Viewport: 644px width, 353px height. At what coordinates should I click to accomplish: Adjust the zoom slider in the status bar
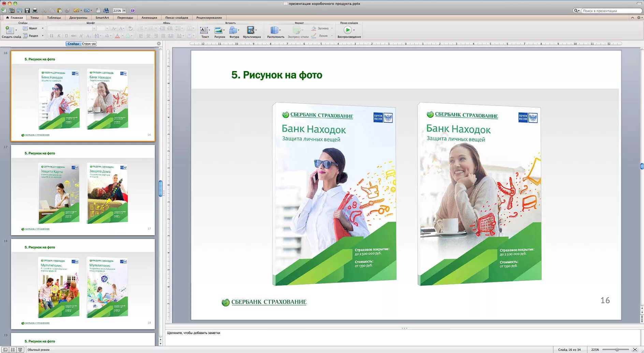617,350
